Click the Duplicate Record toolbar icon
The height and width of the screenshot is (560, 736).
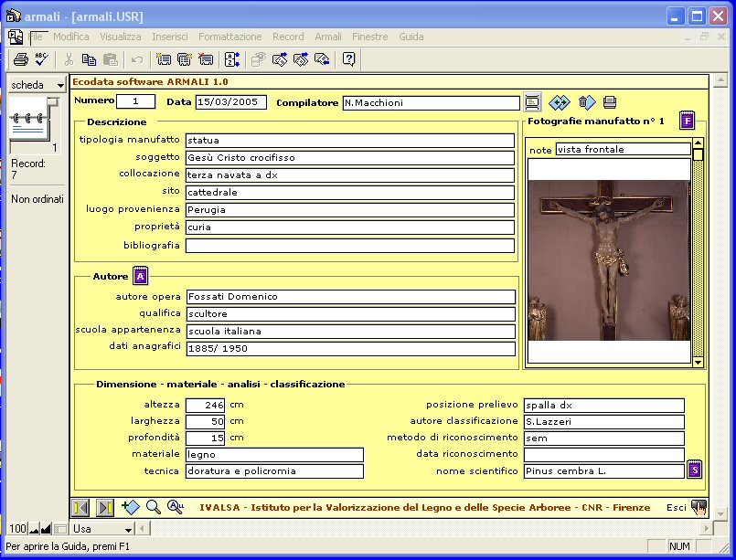click(185, 59)
